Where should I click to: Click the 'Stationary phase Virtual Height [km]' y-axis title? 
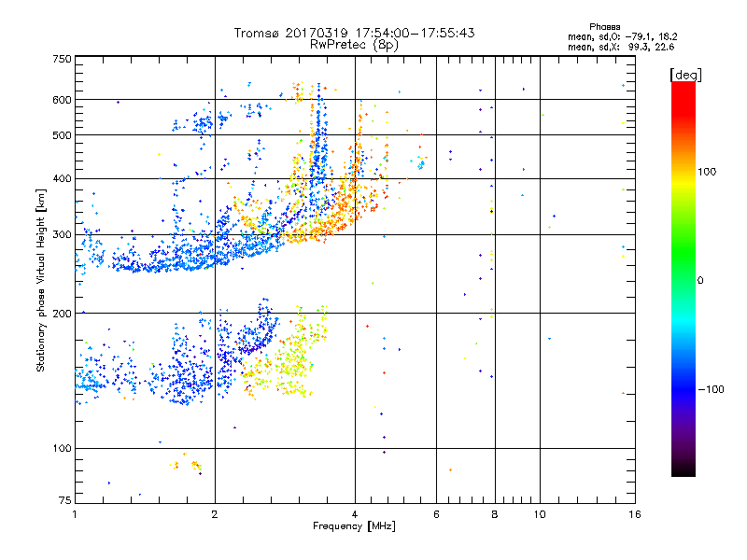pos(41,280)
